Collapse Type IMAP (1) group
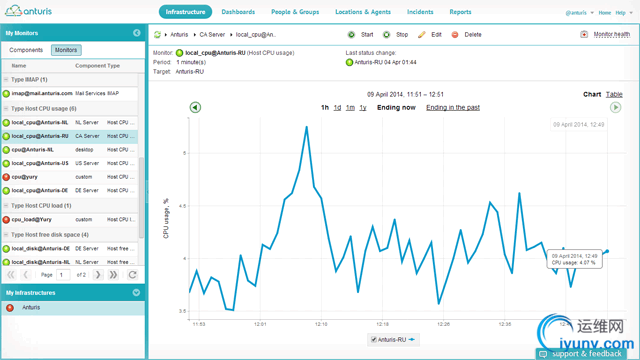 (6, 80)
